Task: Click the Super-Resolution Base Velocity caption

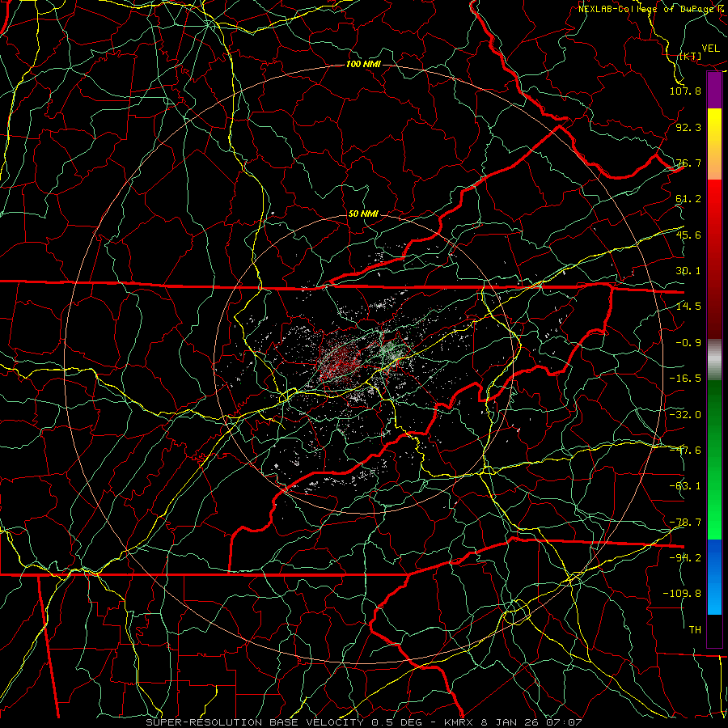Action: tap(363, 722)
